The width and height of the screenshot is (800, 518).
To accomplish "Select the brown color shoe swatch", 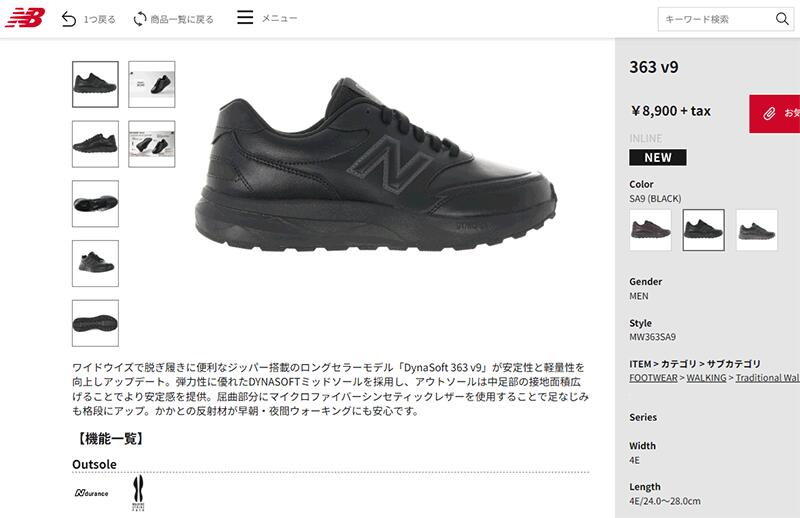I will pos(650,230).
